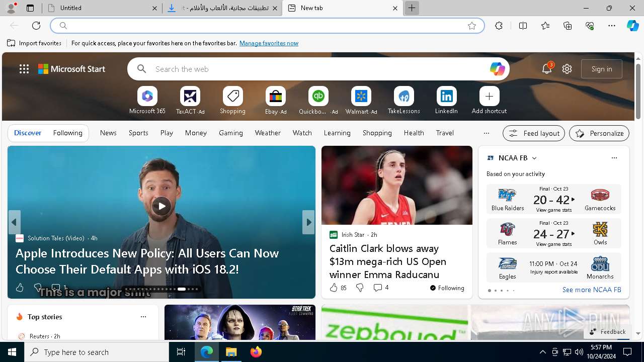Open Favorites list icon in toolbar

545,26
